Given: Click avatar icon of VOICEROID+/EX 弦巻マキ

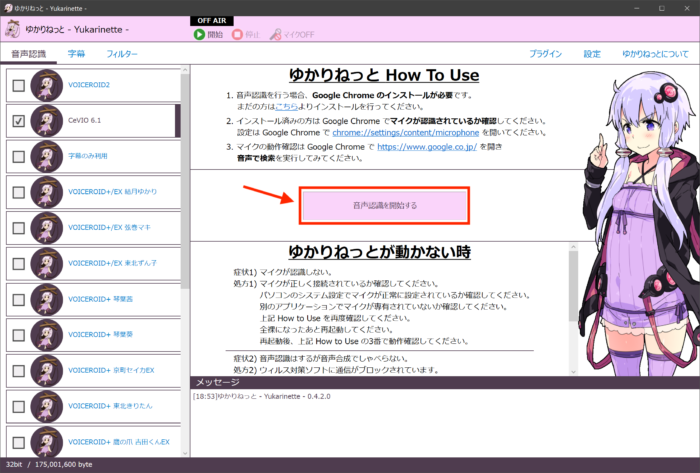Looking at the screenshot, I should 47,228.
